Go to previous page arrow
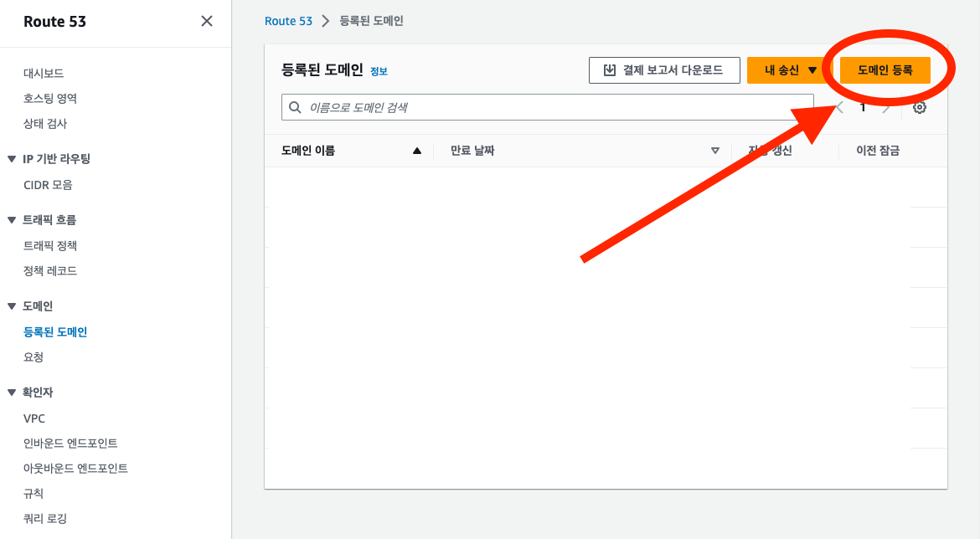The width and height of the screenshot is (980, 539). coord(839,107)
